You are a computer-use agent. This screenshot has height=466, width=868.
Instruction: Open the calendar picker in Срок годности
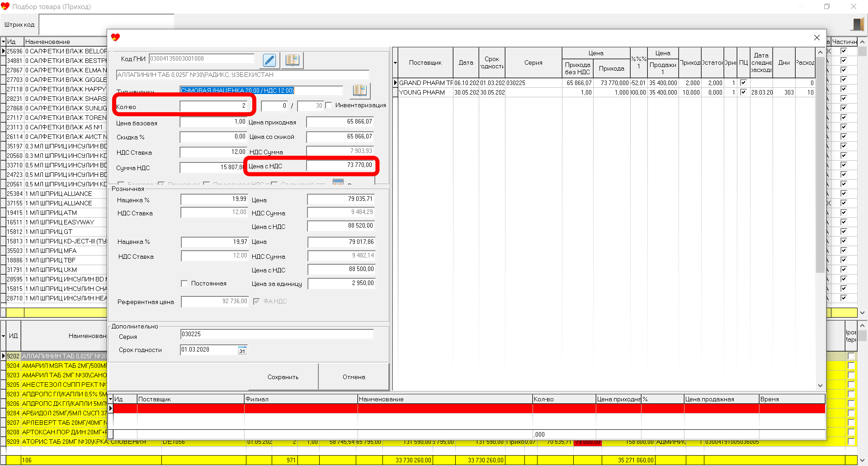click(x=242, y=351)
